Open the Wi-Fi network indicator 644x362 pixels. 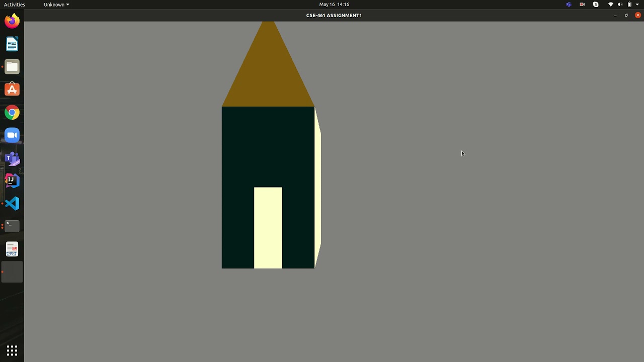(611, 5)
